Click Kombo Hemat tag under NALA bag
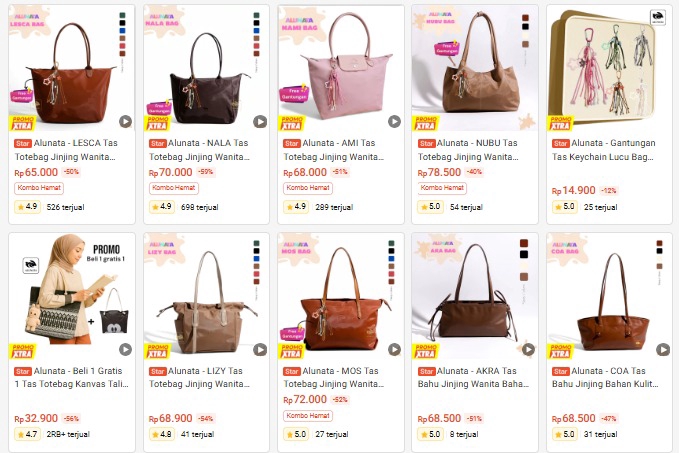The width and height of the screenshot is (679, 453). click(x=174, y=188)
